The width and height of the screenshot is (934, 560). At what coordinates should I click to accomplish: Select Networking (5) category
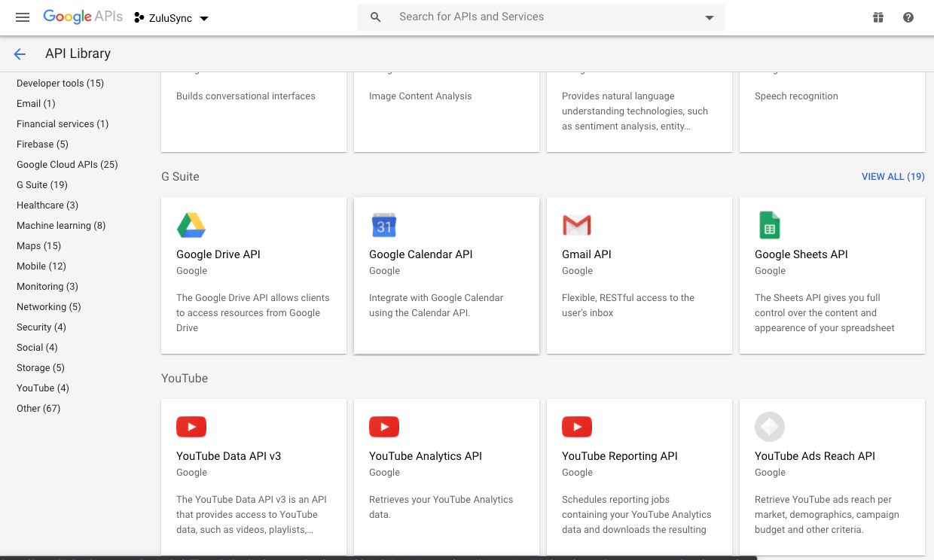[x=49, y=307]
